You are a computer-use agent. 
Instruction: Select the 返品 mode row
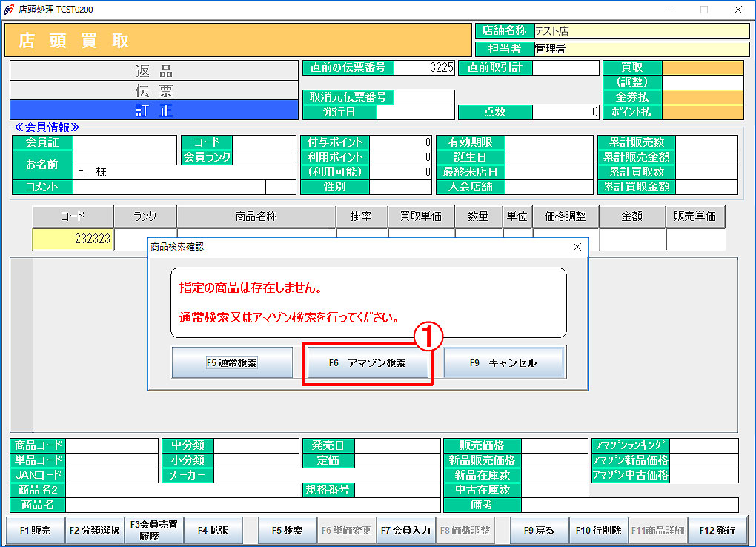(153, 71)
